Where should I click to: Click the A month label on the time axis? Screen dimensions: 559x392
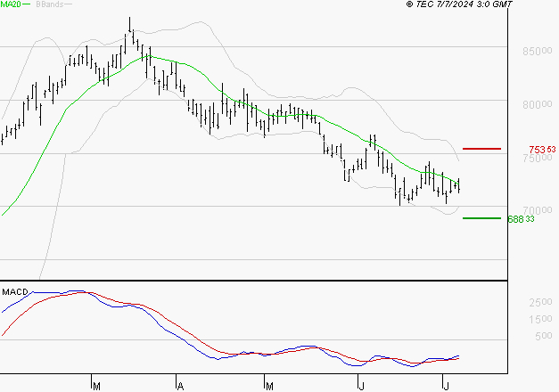tap(180, 387)
